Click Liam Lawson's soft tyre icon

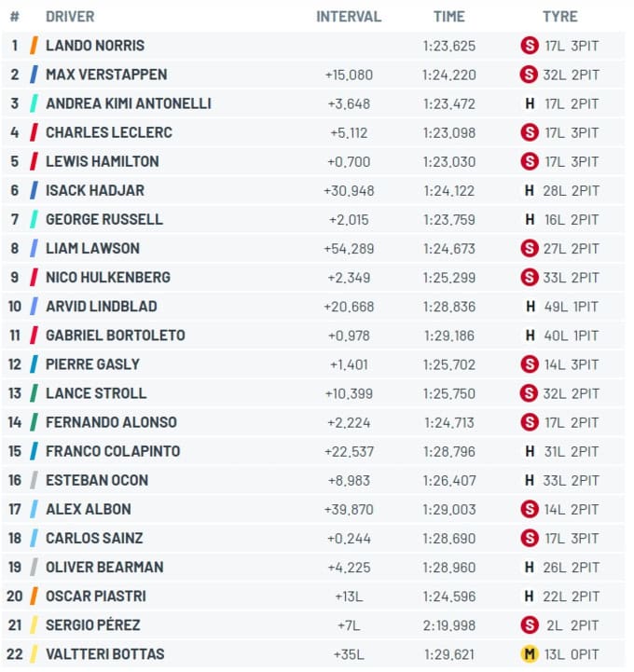pyautogui.click(x=530, y=248)
